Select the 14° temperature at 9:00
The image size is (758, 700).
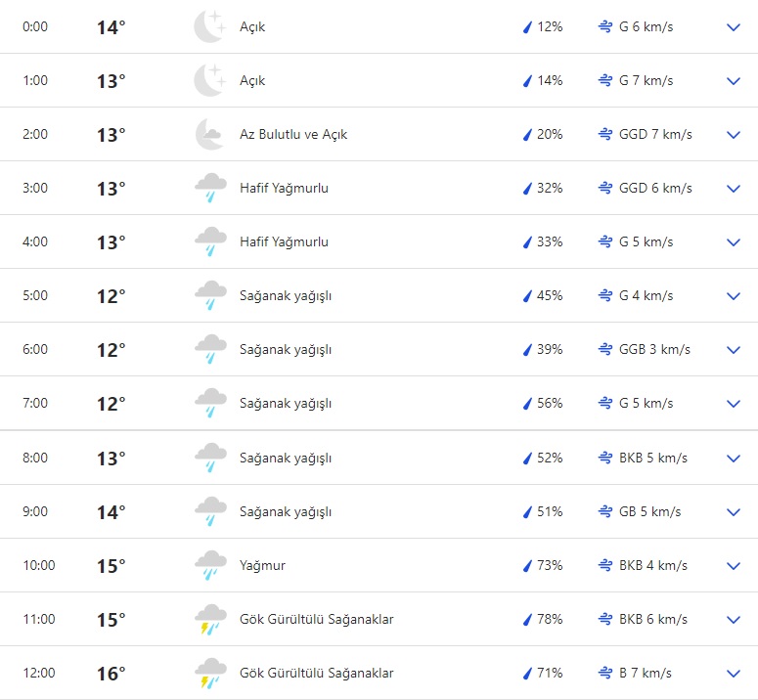(111, 511)
